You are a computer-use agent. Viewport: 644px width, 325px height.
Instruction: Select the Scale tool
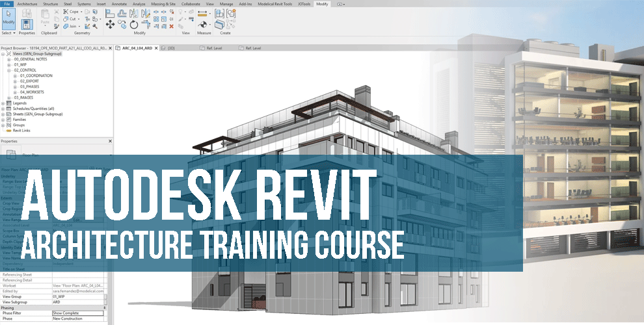click(164, 19)
